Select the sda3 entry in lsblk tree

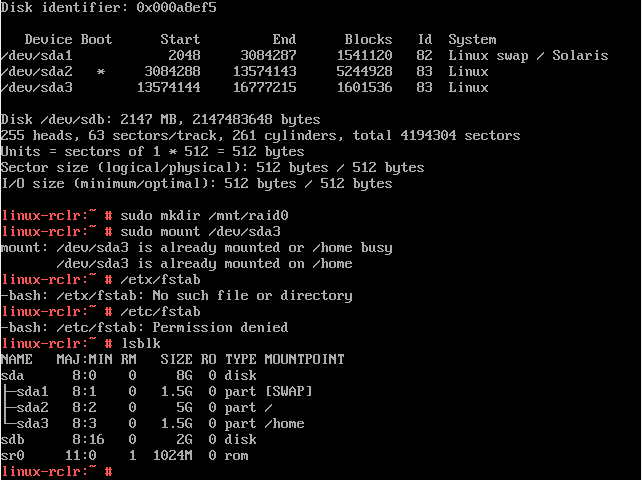click(x=31, y=423)
